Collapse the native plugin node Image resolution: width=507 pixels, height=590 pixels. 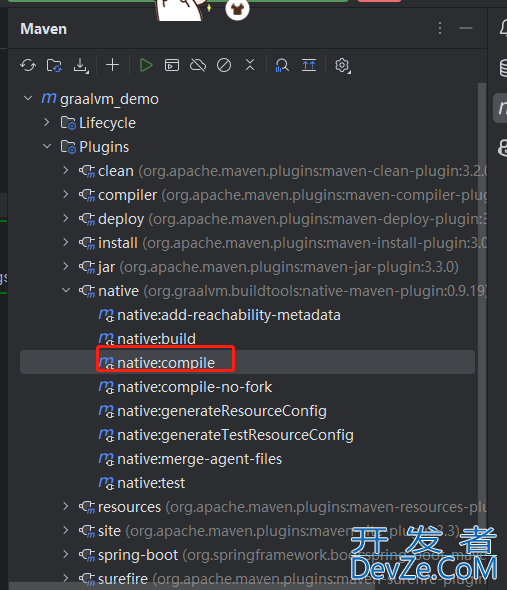pos(66,290)
